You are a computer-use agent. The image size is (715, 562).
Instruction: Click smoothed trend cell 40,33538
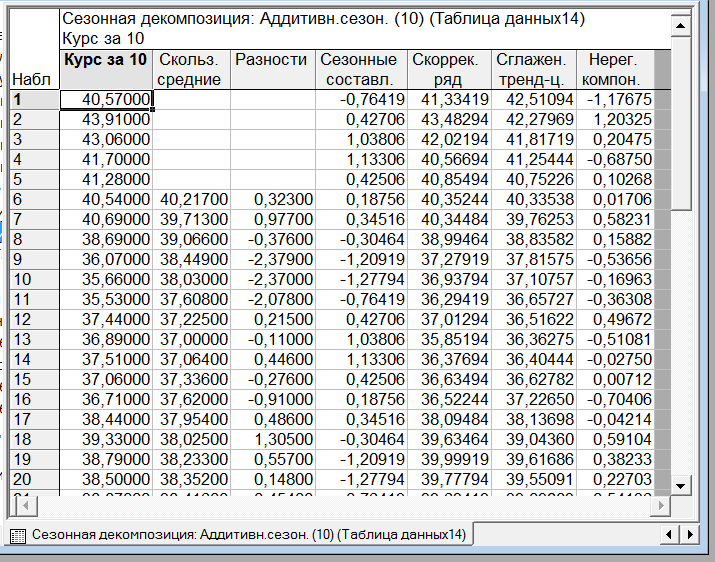click(x=534, y=199)
